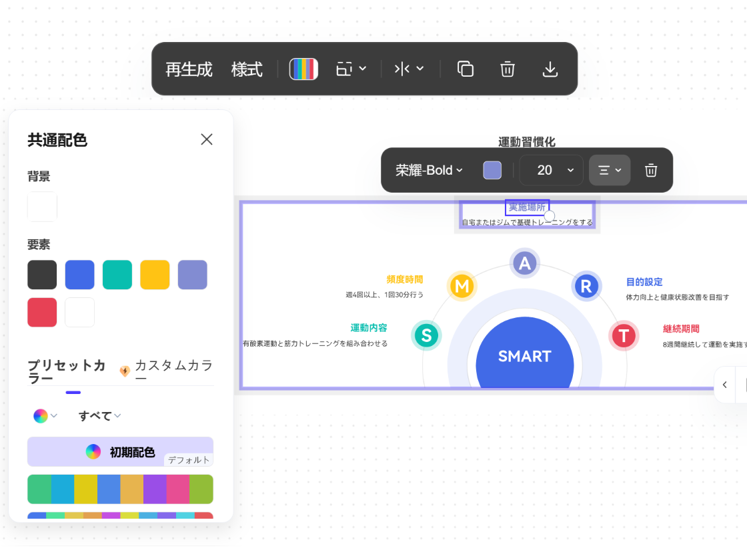
Task: Open the font size 20 dropdown
Action: click(x=551, y=170)
